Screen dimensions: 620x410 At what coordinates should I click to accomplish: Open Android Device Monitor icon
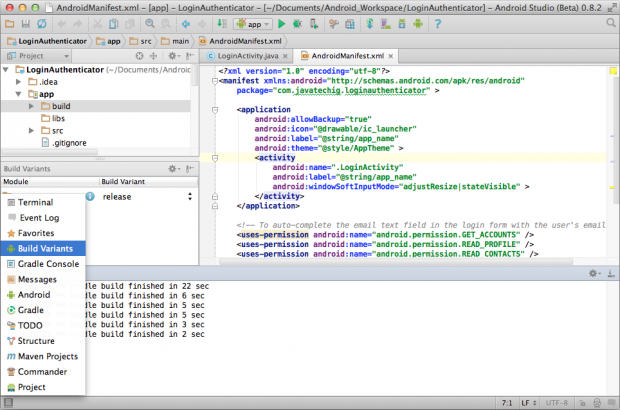[418, 24]
